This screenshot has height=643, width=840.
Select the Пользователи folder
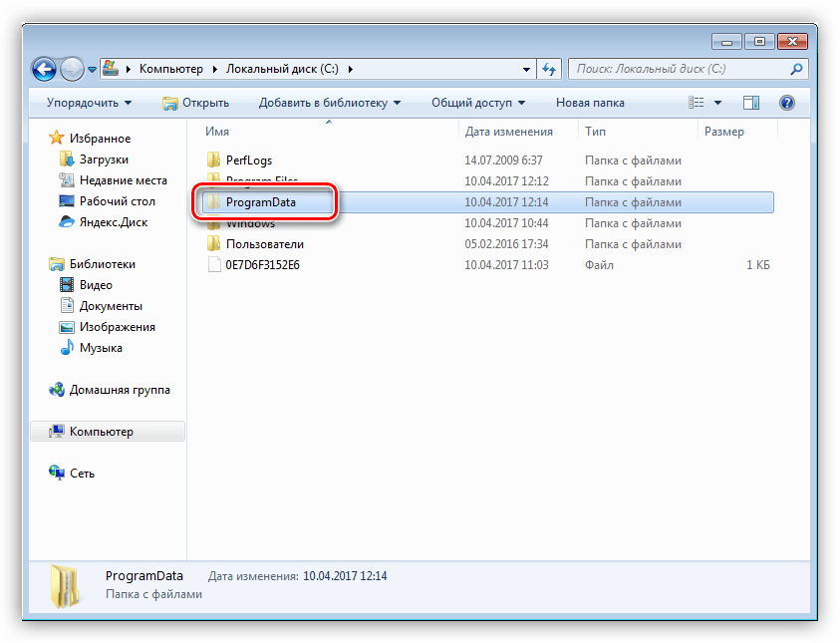tap(265, 244)
